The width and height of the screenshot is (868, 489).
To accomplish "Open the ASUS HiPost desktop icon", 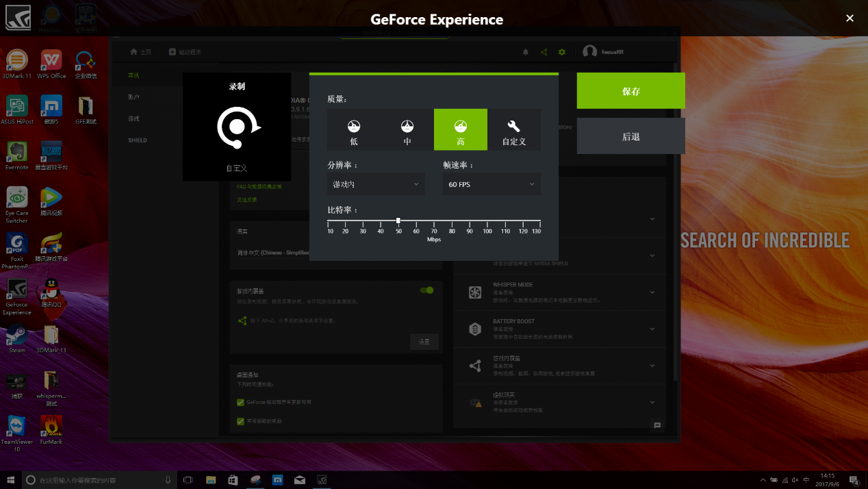I will (17, 110).
